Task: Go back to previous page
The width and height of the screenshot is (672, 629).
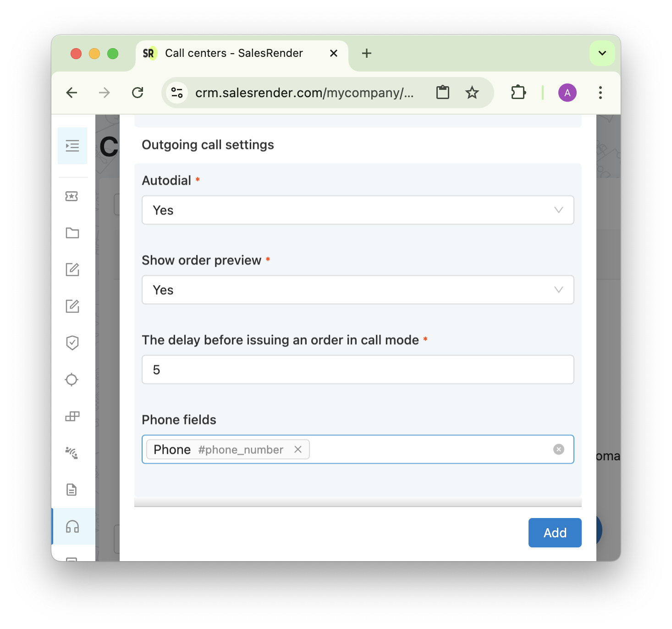Action: point(72,93)
